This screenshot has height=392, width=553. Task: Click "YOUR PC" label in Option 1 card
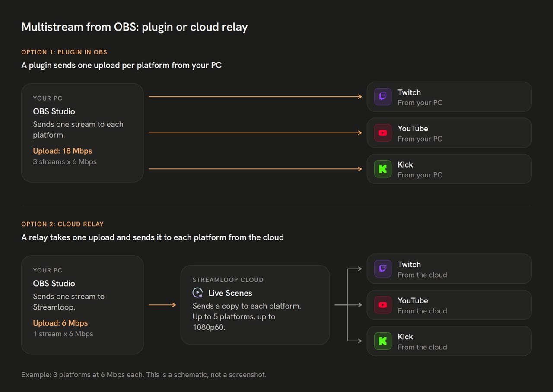tap(48, 98)
